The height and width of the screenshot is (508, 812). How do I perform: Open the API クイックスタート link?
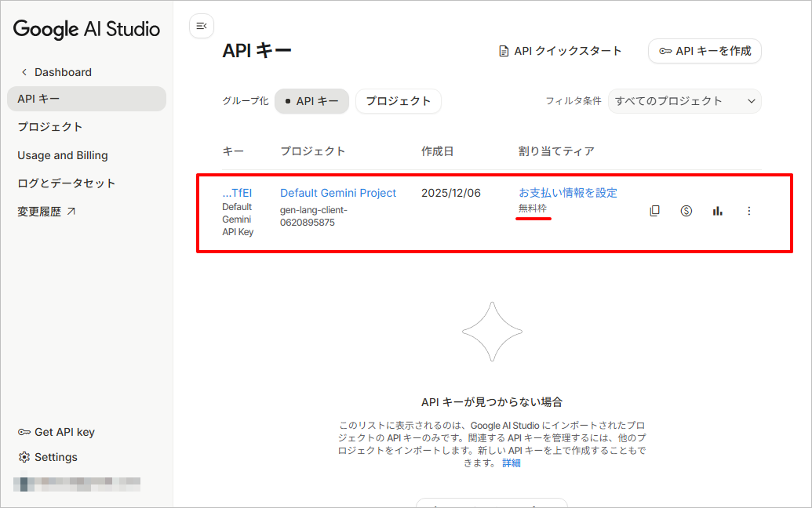point(560,51)
